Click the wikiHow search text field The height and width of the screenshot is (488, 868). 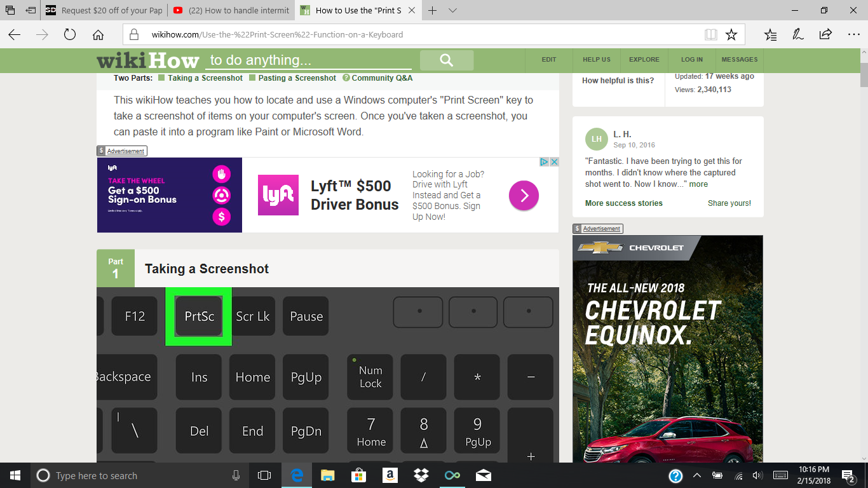click(x=308, y=60)
